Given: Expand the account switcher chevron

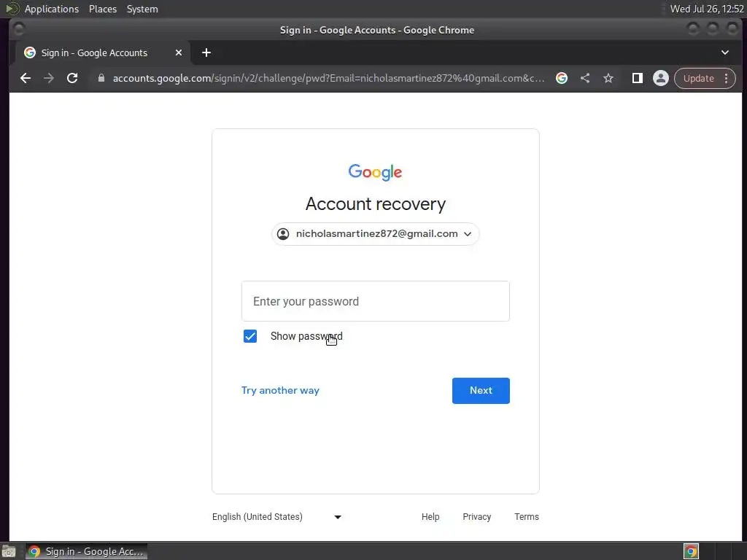Looking at the screenshot, I should tap(468, 234).
